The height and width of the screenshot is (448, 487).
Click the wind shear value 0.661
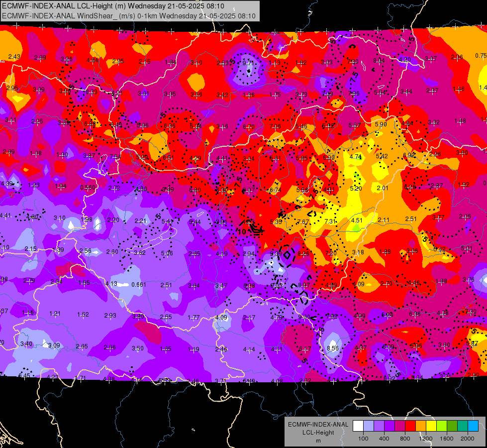[138, 284]
